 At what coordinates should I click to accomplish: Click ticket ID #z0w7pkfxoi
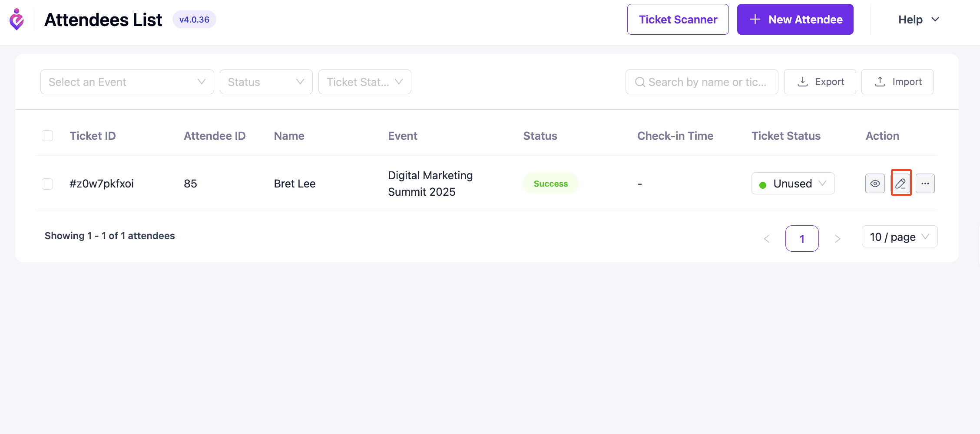click(102, 184)
